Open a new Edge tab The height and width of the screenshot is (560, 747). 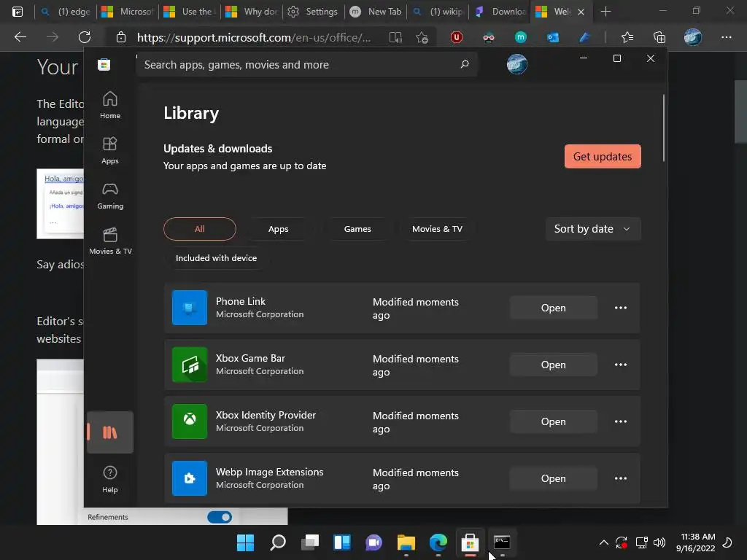[605, 12]
